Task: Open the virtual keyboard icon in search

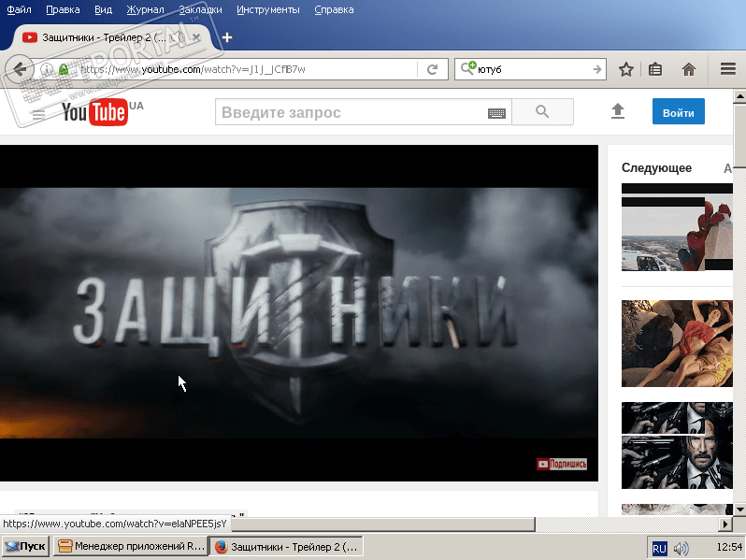Action: (x=496, y=113)
